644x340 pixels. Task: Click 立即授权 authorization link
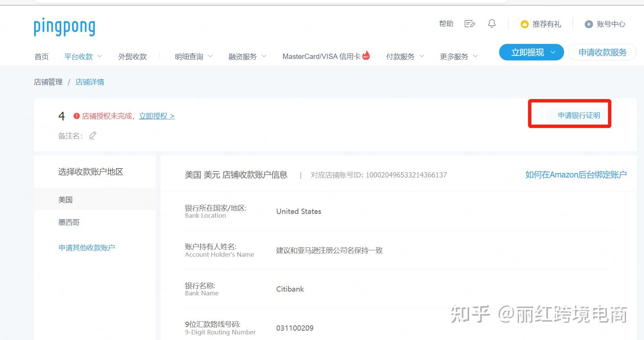coord(157,116)
